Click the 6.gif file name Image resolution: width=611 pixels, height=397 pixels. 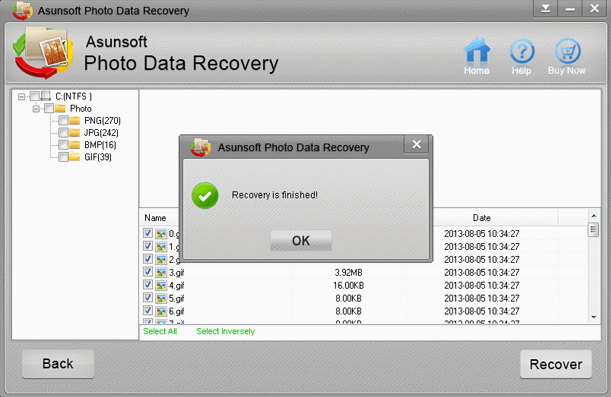pos(176,311)
